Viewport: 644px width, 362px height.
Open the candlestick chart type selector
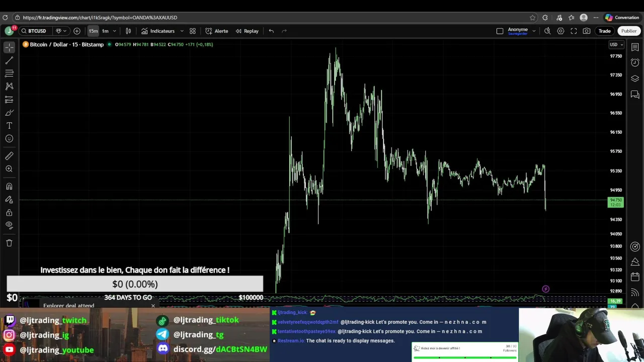point(128,31)
